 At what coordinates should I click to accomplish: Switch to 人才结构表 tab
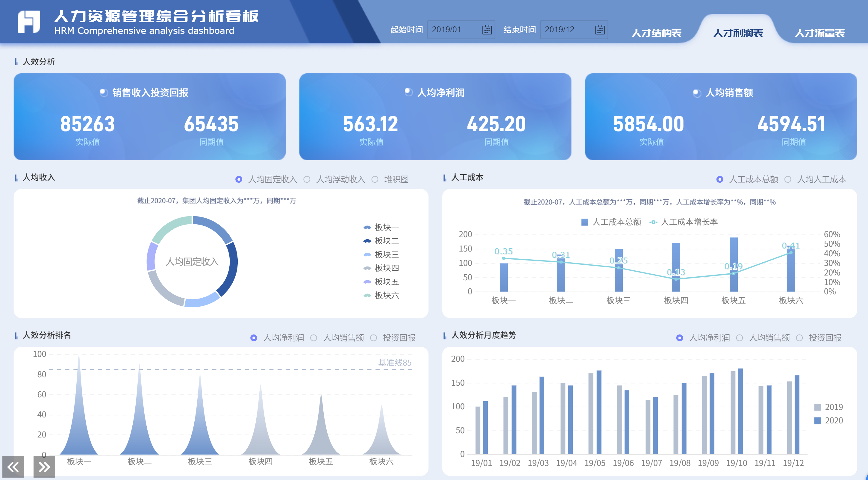[x=656, y=33]
